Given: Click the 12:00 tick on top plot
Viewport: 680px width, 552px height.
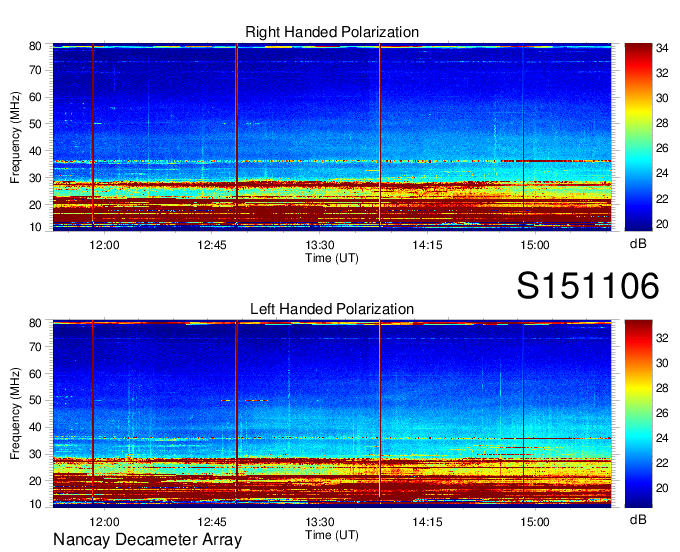Looking at the screenshot, I should [105, 245].
